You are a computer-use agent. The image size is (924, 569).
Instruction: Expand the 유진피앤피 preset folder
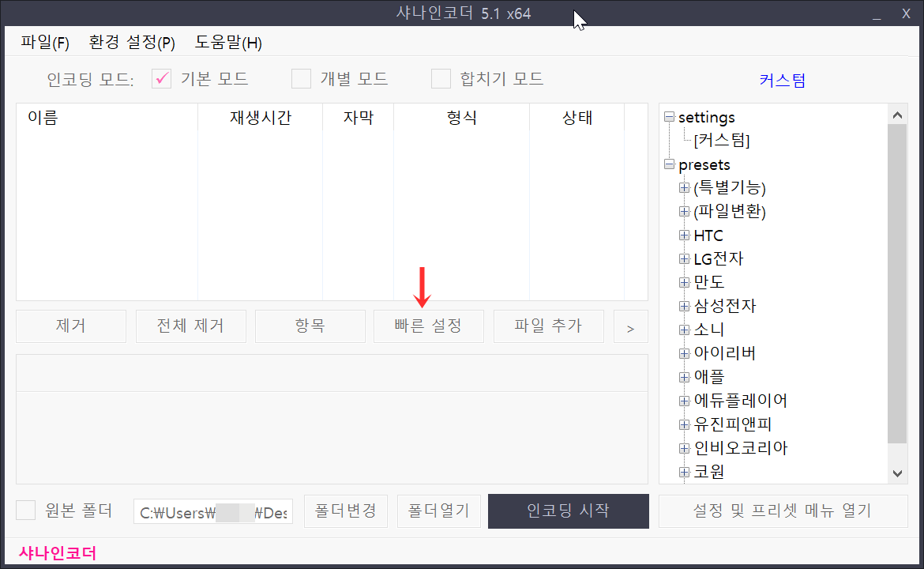click(x=684, y=424)
